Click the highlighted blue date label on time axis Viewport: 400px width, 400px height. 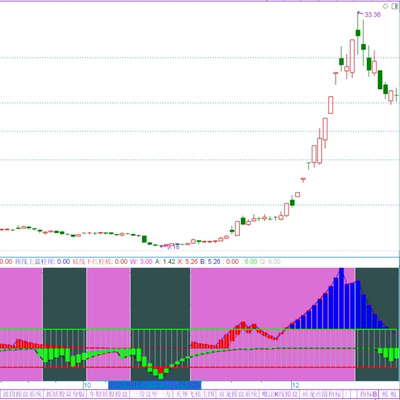tap(155, 385)
